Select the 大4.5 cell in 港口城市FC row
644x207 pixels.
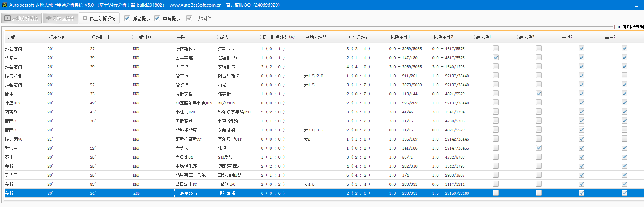pyautogui.click(x=309, y=184)
